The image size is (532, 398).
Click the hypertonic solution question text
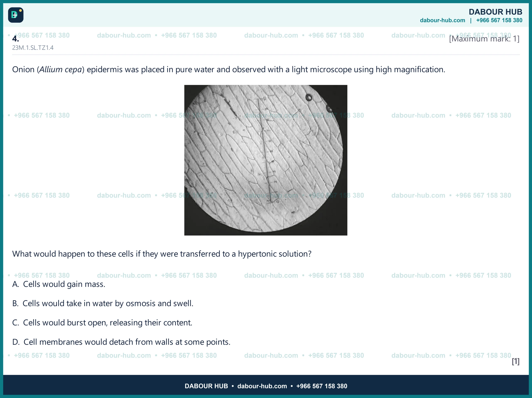coord(162,254)
